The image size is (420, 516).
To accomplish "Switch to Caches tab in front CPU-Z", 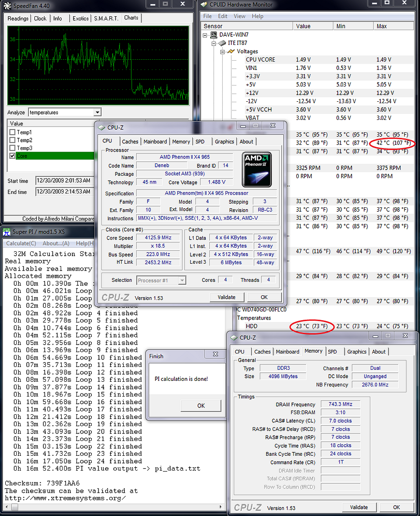I will click(130, 141).
